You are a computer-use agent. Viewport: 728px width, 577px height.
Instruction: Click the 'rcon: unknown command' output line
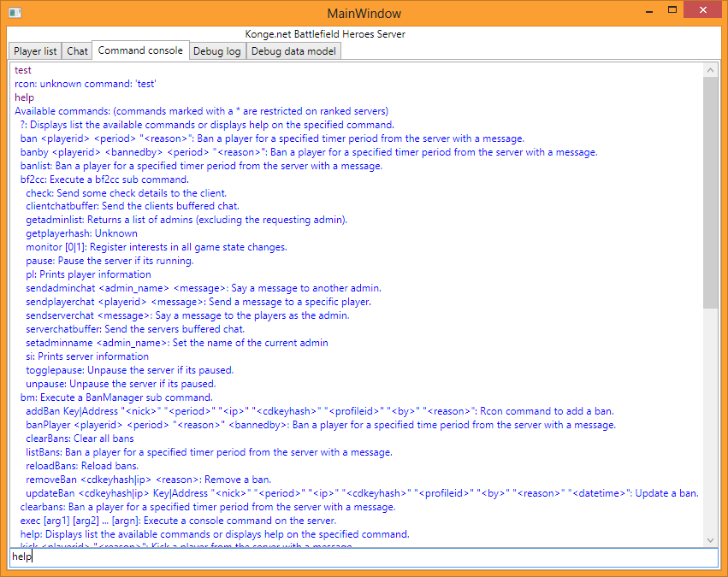click(86, 84)
